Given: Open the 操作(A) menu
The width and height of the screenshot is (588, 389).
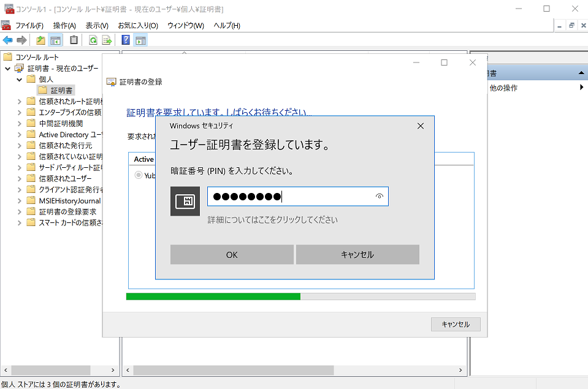Looking at the screenshot, I should coord(64,25).
